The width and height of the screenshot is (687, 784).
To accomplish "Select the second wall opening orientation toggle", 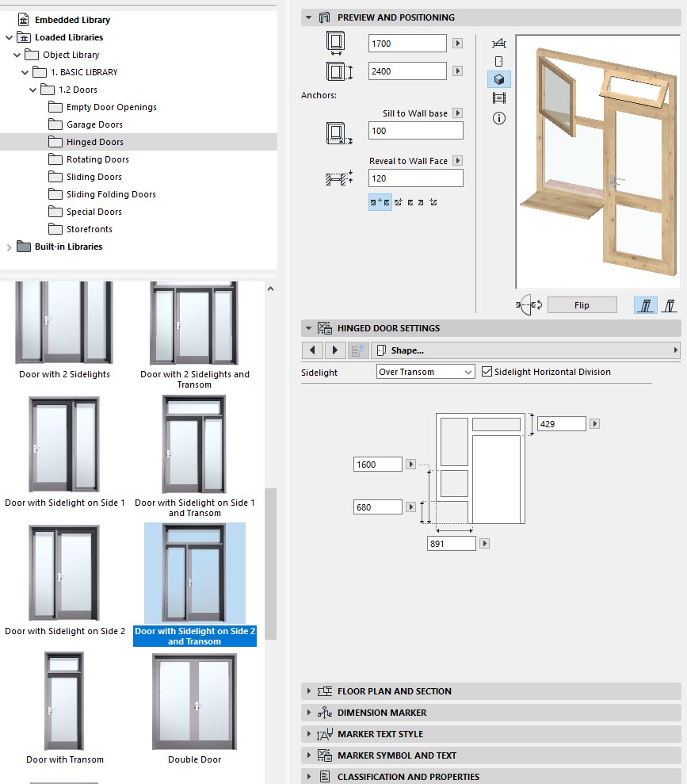I will pos(669,304).
